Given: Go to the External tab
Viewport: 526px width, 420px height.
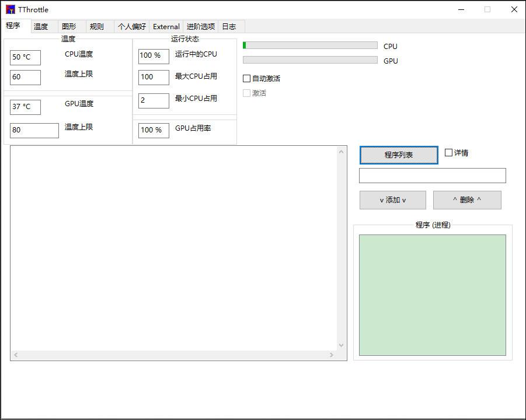Looking at the screenshot, I should click(x=166, y=26).
